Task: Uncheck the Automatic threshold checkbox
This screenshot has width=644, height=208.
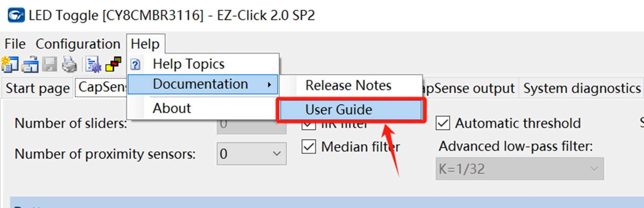Action: tap(443, 123)
